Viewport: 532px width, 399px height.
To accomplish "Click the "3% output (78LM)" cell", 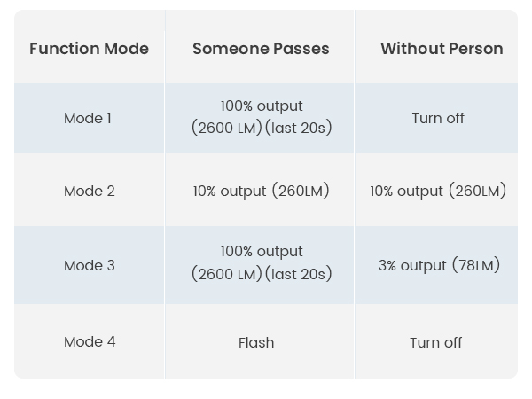I will pos(439,265).
